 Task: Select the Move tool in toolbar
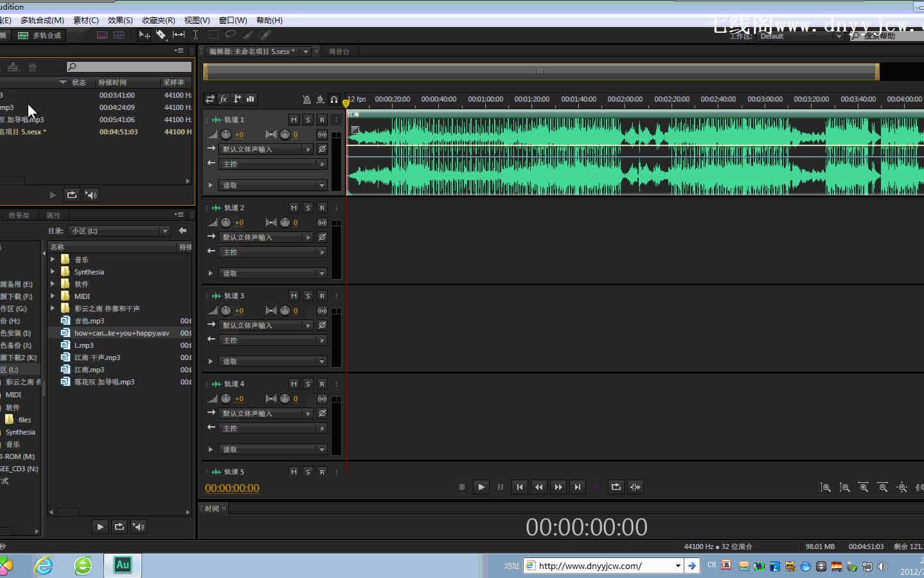click(145, 35)
